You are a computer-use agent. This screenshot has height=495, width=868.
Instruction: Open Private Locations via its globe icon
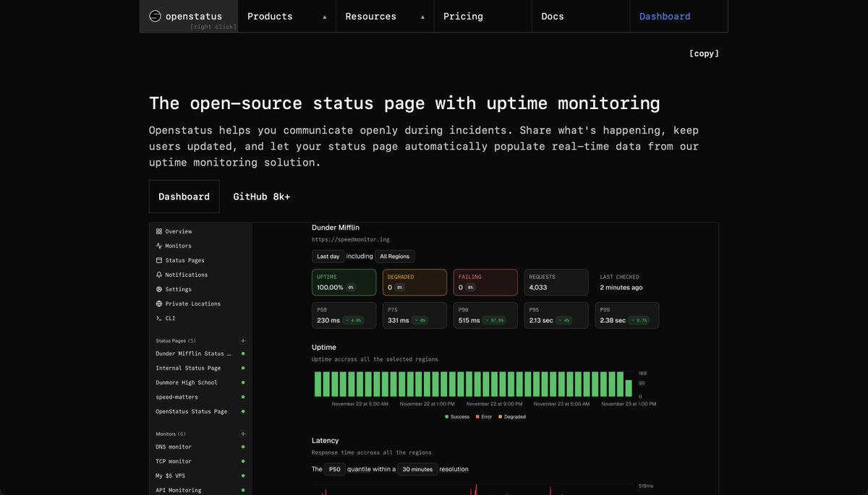[x=159, y=304]
